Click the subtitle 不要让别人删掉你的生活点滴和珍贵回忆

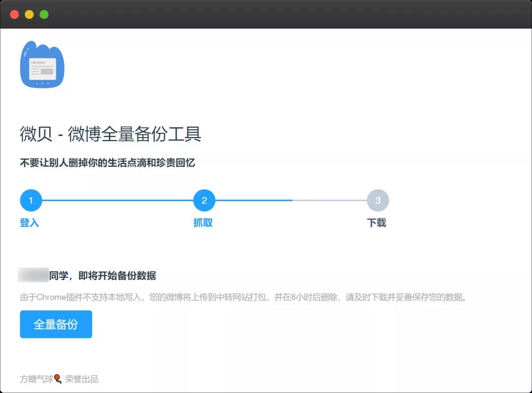[x=107, y=163]
